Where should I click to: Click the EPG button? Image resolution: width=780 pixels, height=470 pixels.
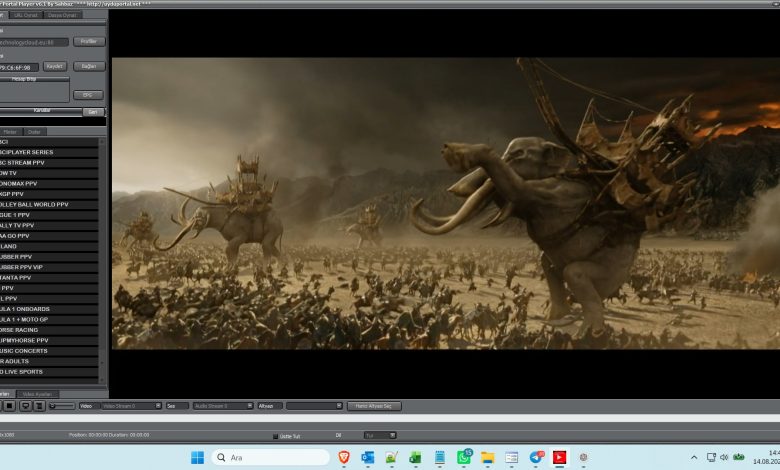pyautogui.click(x=88, y=95)
